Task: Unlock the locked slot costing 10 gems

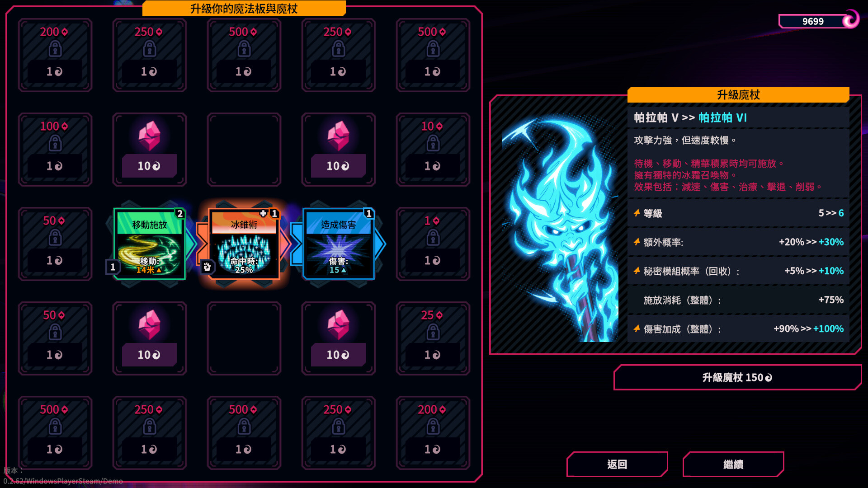Action: [x=433, y=150]
